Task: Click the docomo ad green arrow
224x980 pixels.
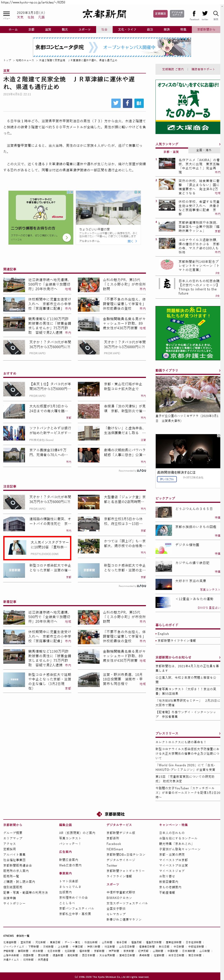Action: coord(67,237)
